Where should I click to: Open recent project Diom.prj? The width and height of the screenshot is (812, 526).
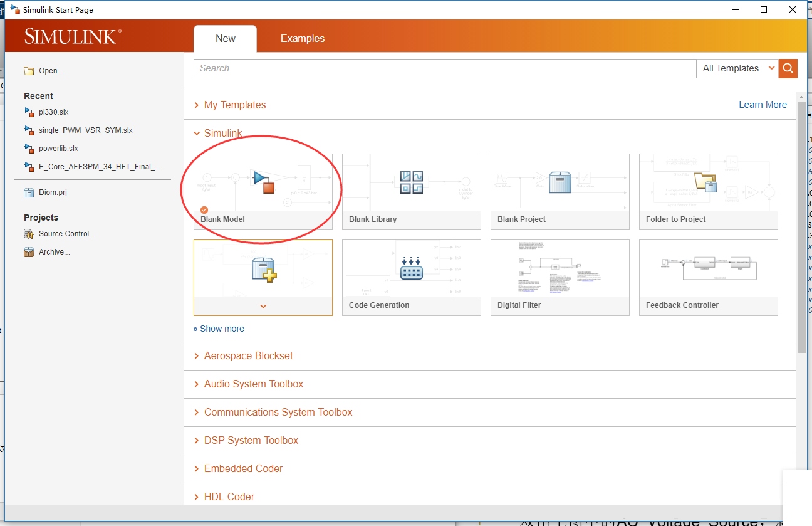[53, 192]
